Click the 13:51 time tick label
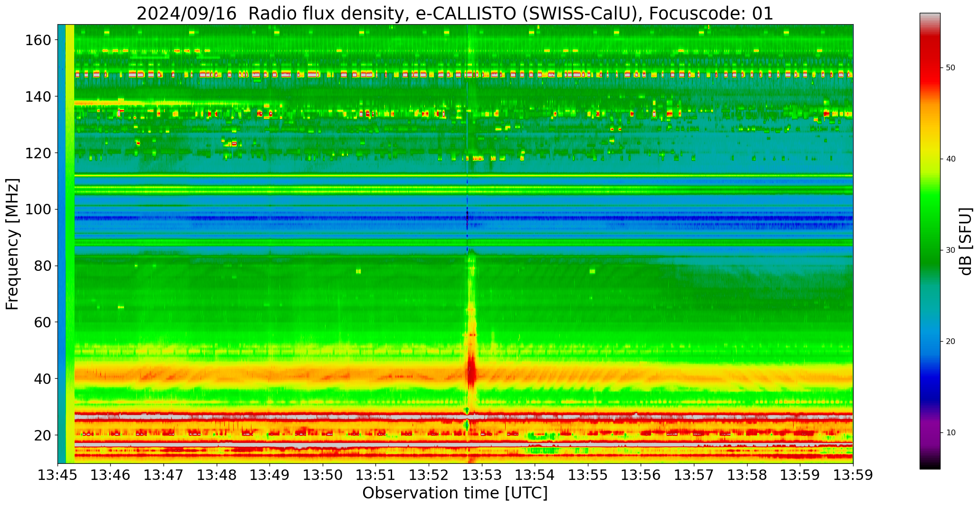Screen dimensions: 980x507 pos(376,476)
